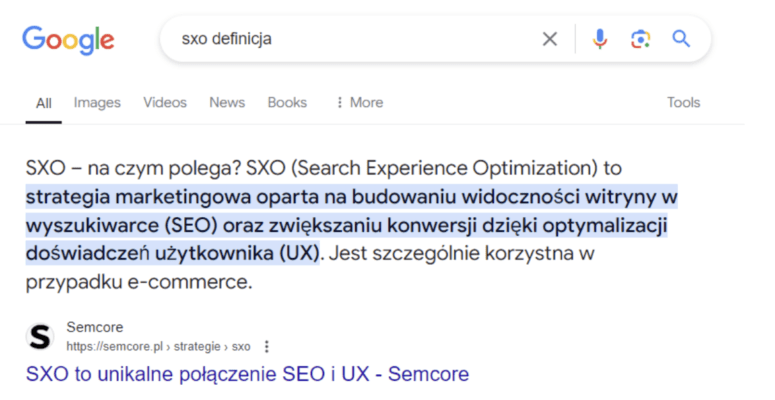Image resolution: width=775 pixels, height=400 pixels.
Task: Switch to the Images tab
Action: tap(97, 102)
